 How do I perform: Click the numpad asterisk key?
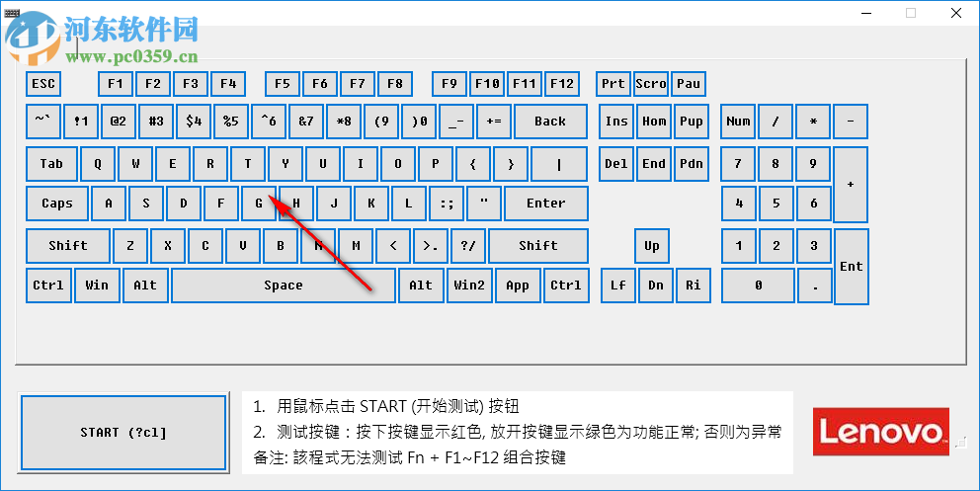(x=813, y=122)
